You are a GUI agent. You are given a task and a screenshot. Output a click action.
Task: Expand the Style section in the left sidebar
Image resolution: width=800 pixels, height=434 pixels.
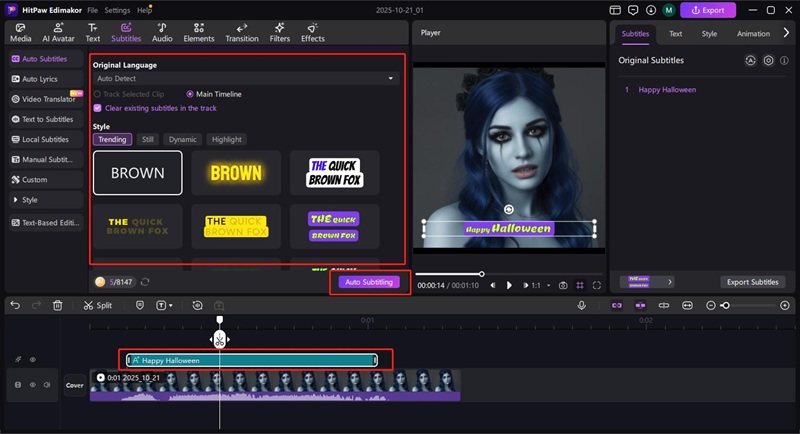pyautogui.click(x=30, y=200)
